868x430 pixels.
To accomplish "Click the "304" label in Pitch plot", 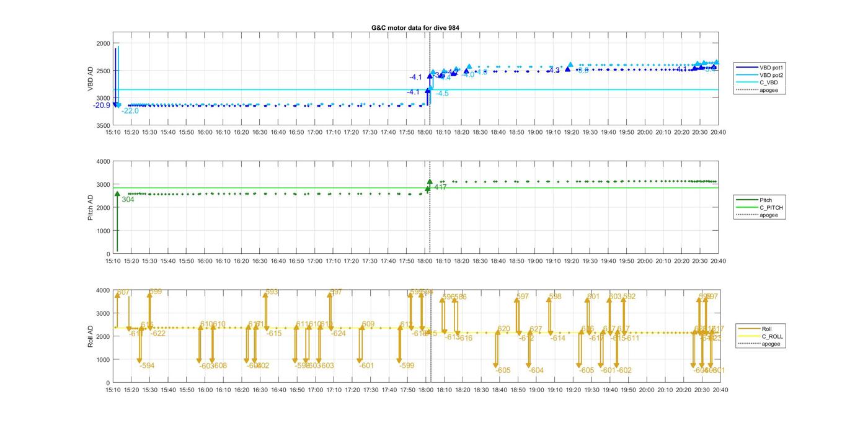I will (x=128, y=200).
